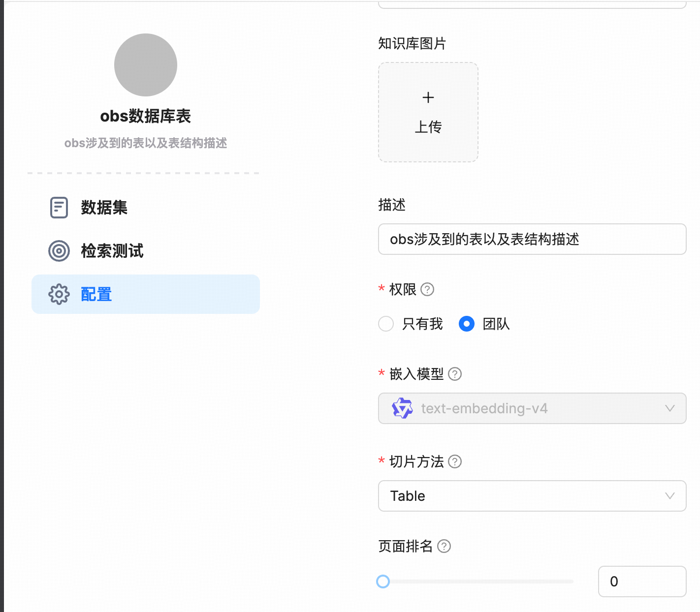Open the 页面排名 help question-mark icon
This screenshot has height=612, width=700.
tap(444, 547)
